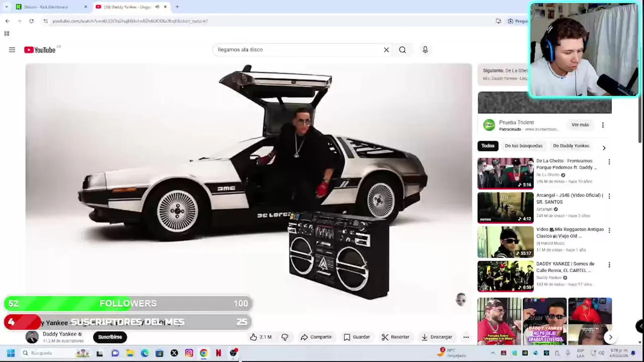Open 'DADDY YANKEE | Somos de Calle Remix' title
Screen dimensions: 644x362
pyautogui.click(x=565, y=267)
